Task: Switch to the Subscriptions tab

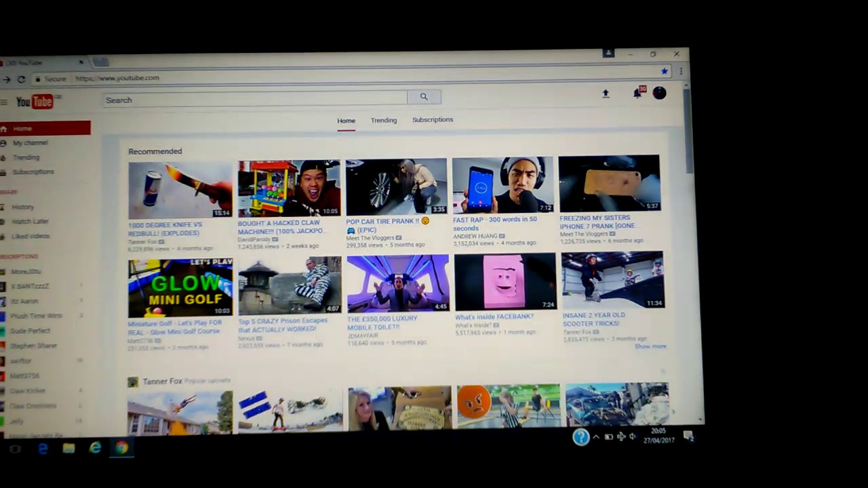Action: click(x=433, y=119)
